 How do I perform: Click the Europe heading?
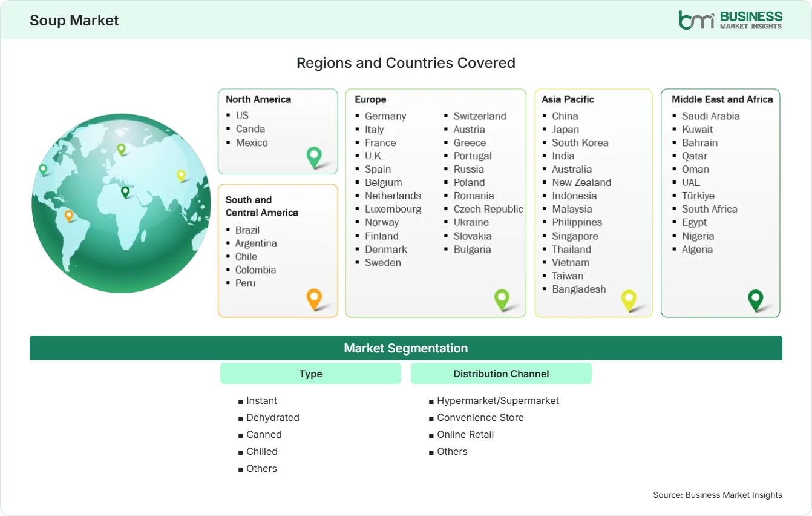click(x=370, y=99)
